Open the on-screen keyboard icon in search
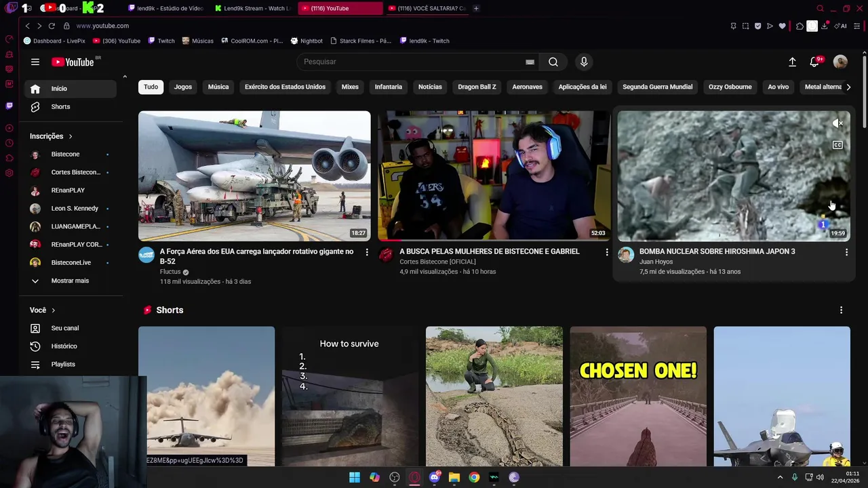868x488 pixels. [x=530, y=62]
